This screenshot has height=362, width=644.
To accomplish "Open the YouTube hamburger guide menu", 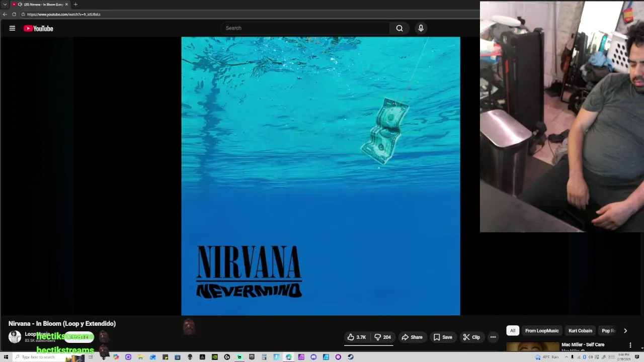I will tap(12, 28).
